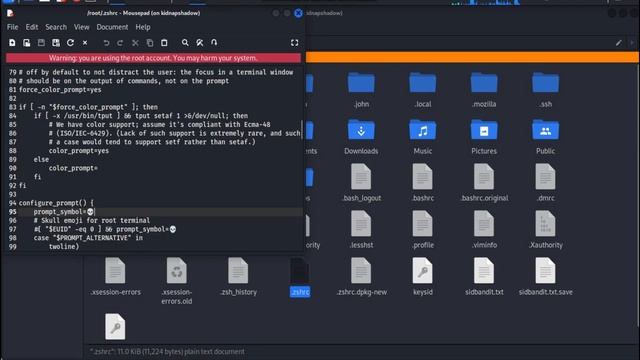
Task: Open the Help menu
Action: point(143,27)
